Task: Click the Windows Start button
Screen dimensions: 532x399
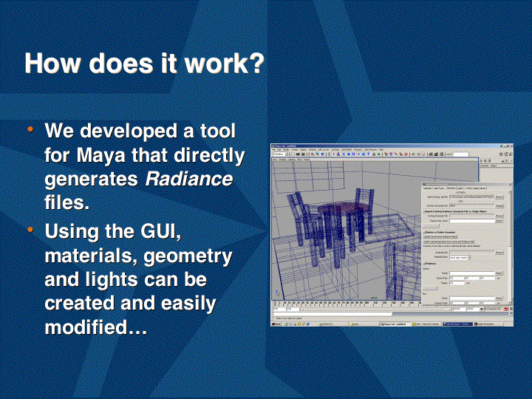Action: [x=278, y=323]
